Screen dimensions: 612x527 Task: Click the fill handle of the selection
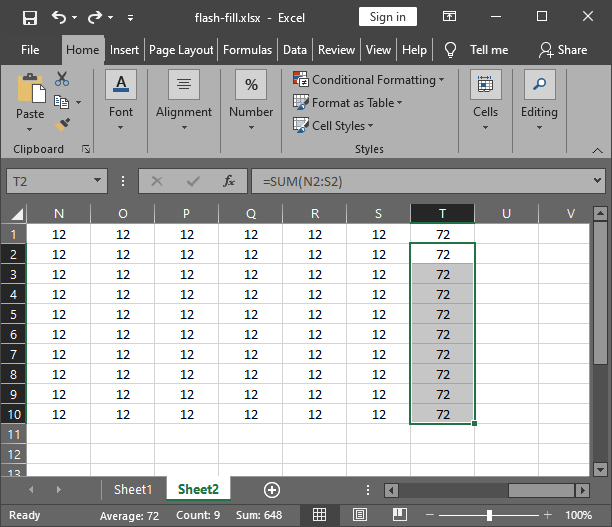tap(474, 424)
